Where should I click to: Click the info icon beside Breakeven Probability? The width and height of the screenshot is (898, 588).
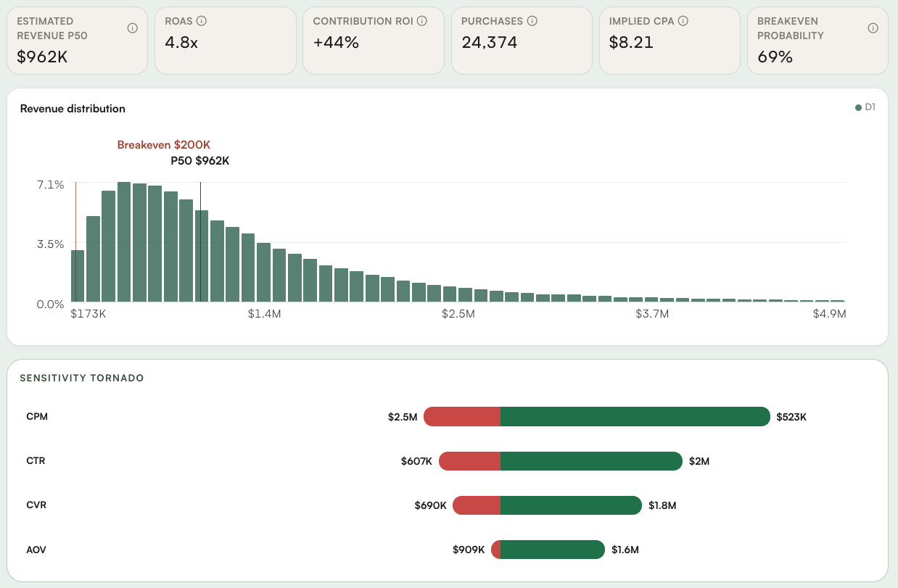click(873, 28)
